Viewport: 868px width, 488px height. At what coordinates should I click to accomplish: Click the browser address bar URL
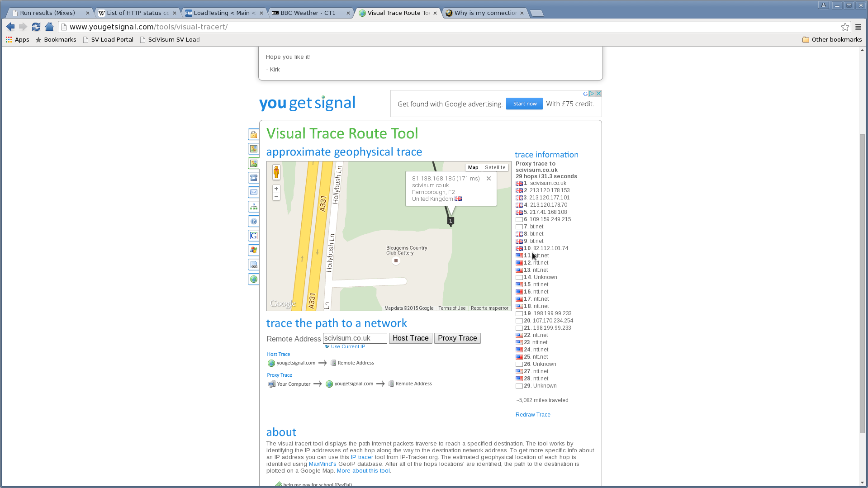coord(148,27)
